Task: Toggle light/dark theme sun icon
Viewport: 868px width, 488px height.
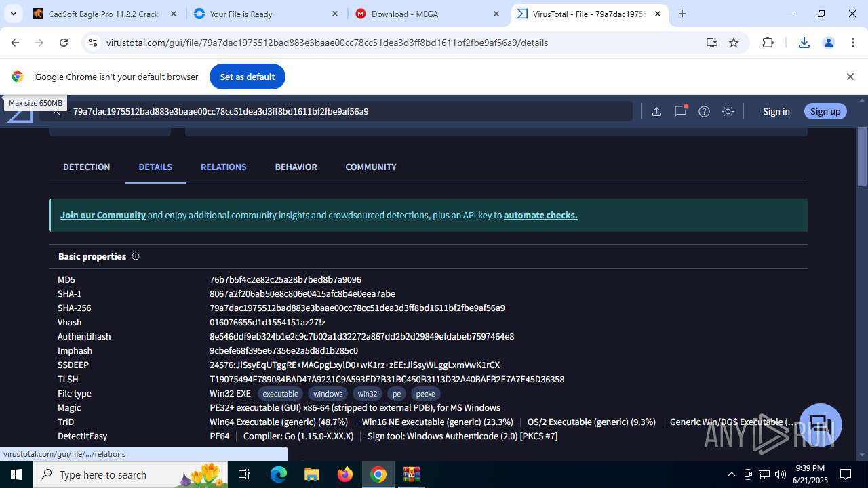Action: point(728,111)
